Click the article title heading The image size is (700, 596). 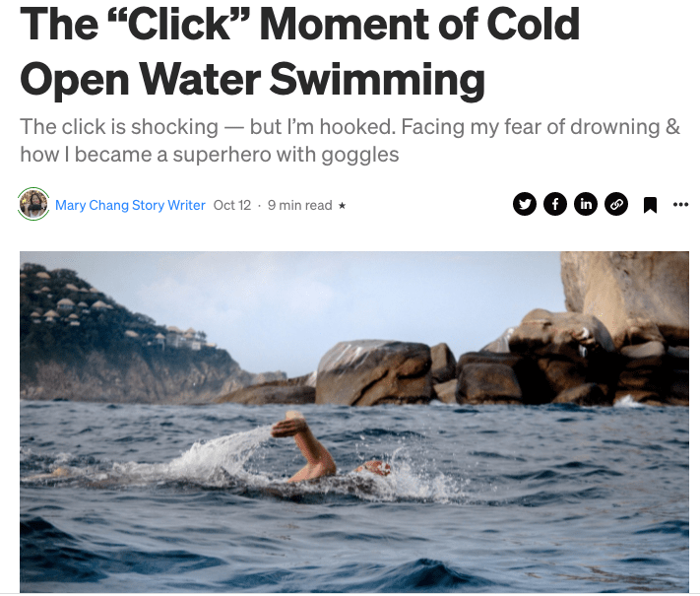(x=299, y=51)
